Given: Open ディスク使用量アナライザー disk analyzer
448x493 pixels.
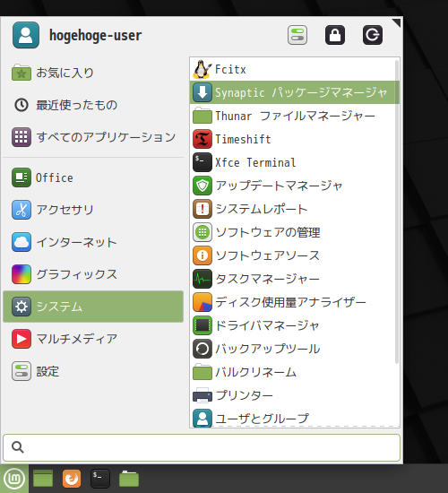Looking at the screenshot, I should [294, 302].
